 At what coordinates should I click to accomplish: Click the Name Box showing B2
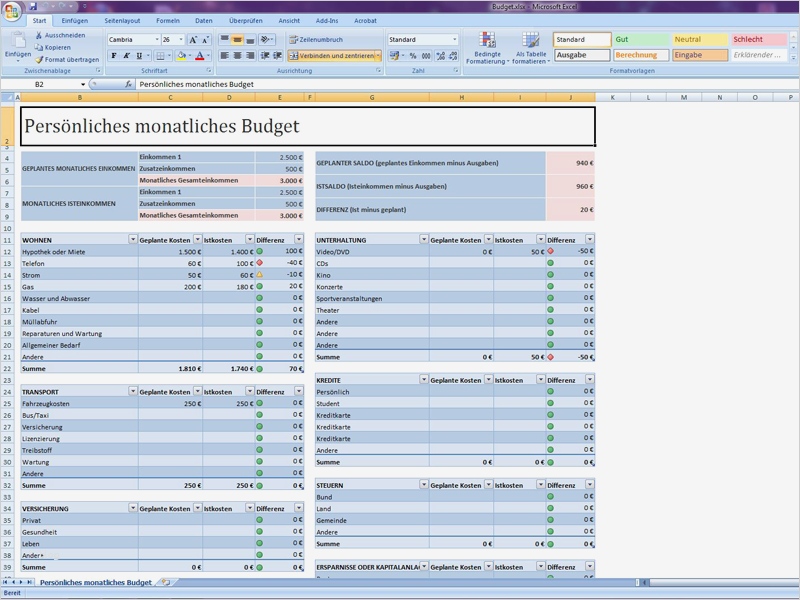[40, 84]
